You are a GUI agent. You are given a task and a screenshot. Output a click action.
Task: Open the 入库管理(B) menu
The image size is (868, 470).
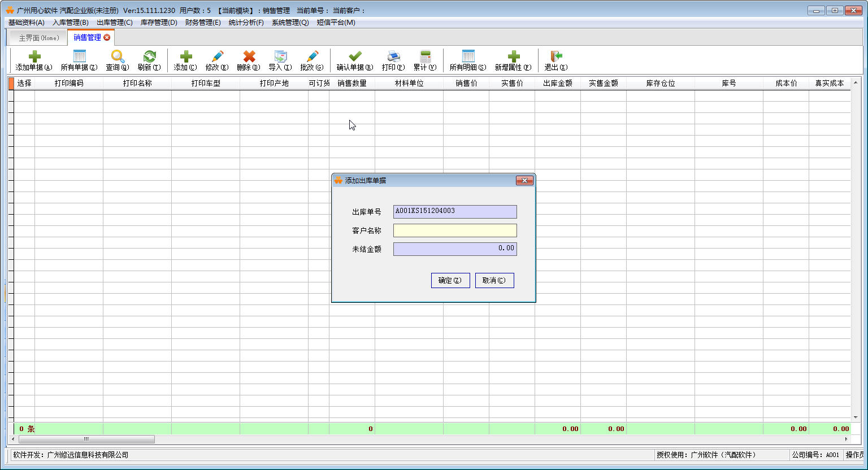pyautogui.click(x=71, y=23)
